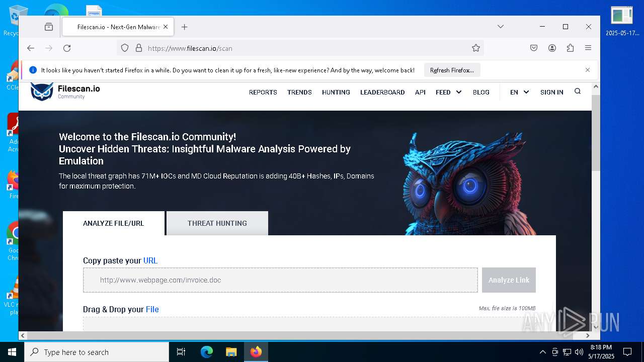Open Save to Pocket icon
The width and height of the screenshot is (644, 362).
point(534,48)
